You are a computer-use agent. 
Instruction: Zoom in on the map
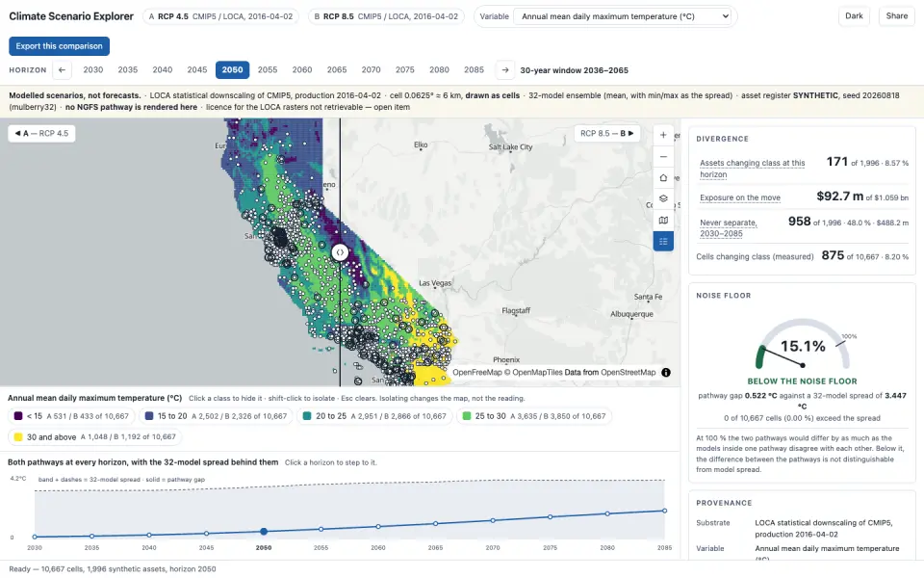point(663,135)
